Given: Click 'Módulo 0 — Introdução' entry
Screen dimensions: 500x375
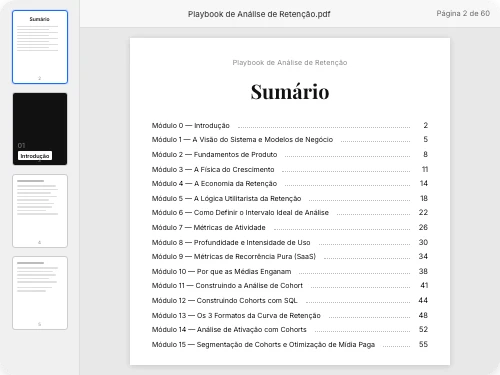Looking at the screenshot, I should [191, 126].
